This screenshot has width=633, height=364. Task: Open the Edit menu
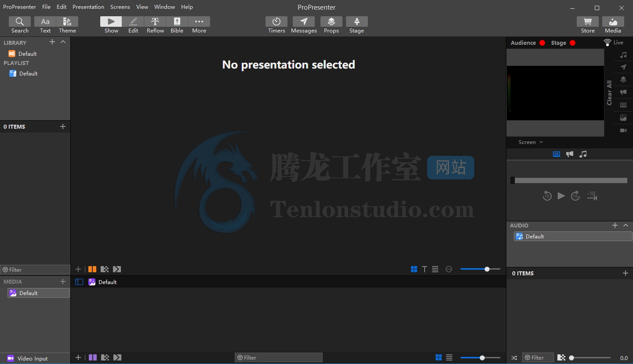point(62,7)
